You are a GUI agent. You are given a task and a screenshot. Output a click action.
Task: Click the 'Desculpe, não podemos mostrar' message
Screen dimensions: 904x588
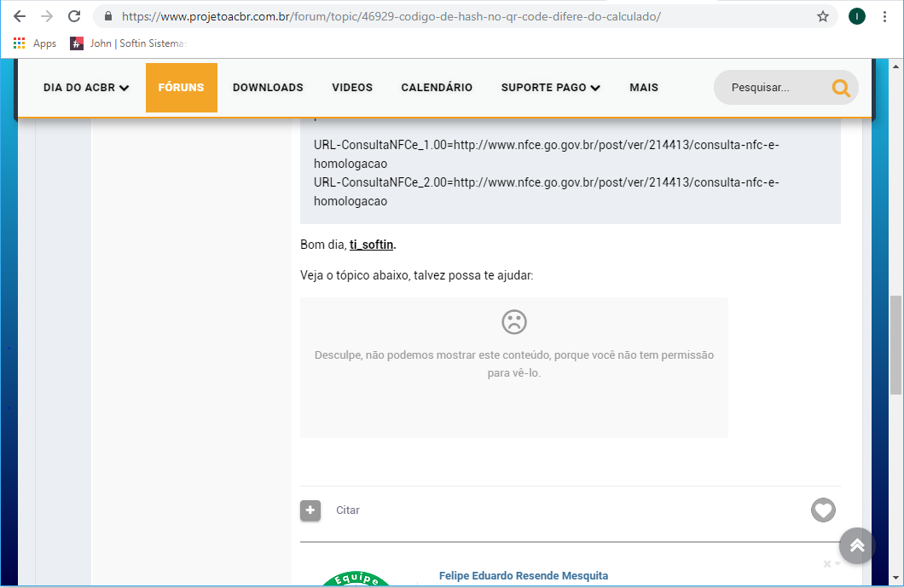coord(514,364)
